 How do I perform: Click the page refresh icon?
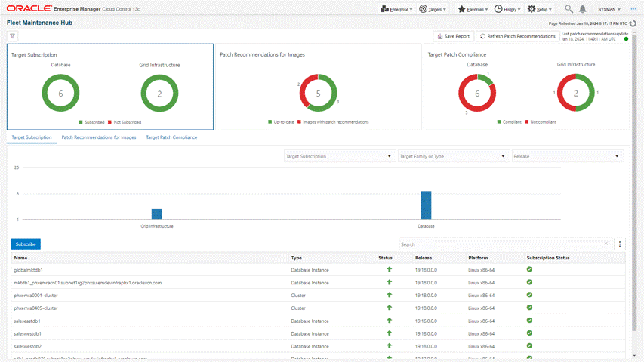click(x=633, y=23)
